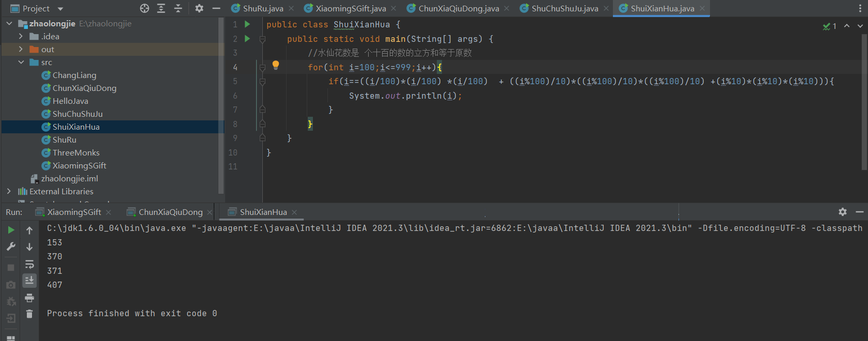Rerun ShuiXianHua with green play button

click(x=11, y=230)
